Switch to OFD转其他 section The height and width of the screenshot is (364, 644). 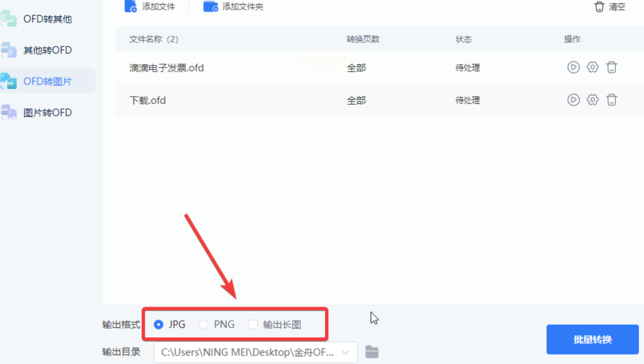[48, 19]
